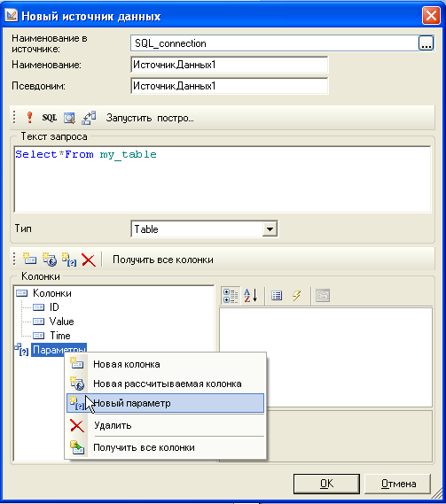
Task: Click the new parameter toolbar icon
Action: click(x=69, y=260)
